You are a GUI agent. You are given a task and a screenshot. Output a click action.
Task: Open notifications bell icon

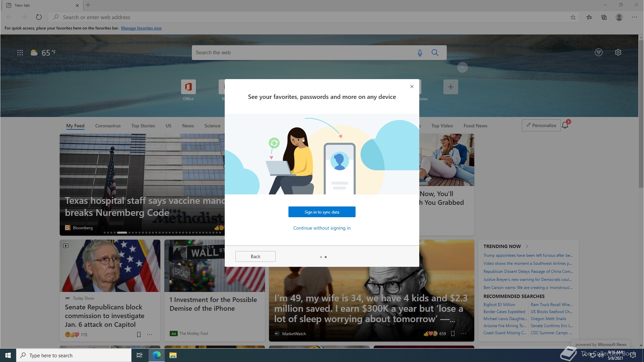[565, 125]
